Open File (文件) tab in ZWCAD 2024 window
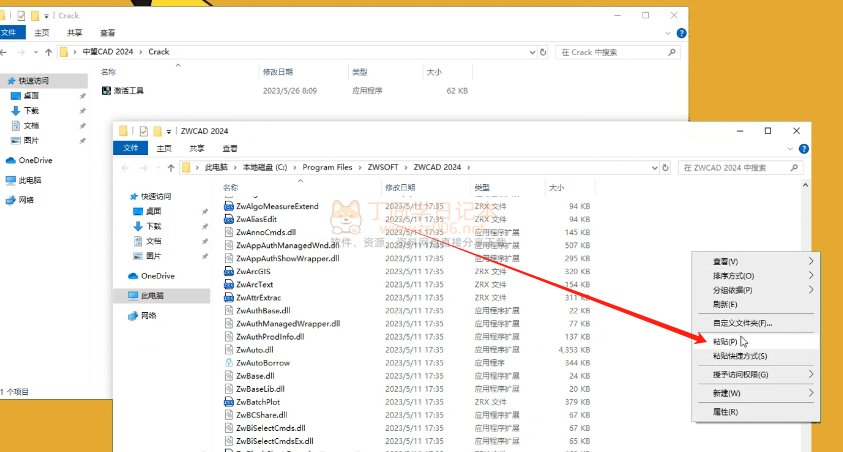 pos(131,148)
